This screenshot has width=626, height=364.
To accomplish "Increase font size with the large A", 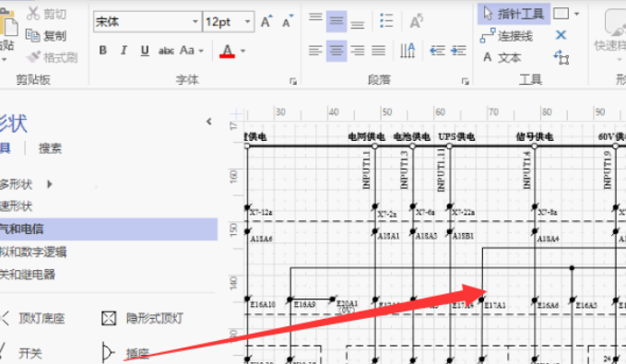I will pyautogui.click(x=266, y=21).
